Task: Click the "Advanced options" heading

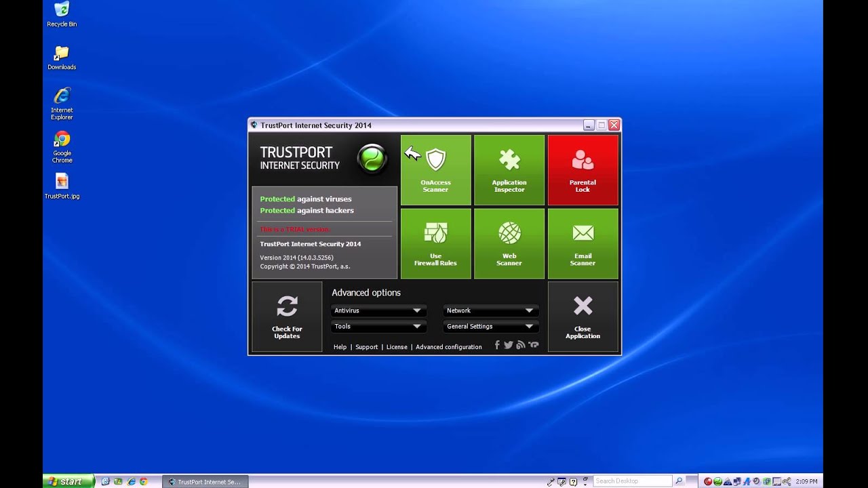Action: [366, 293]
